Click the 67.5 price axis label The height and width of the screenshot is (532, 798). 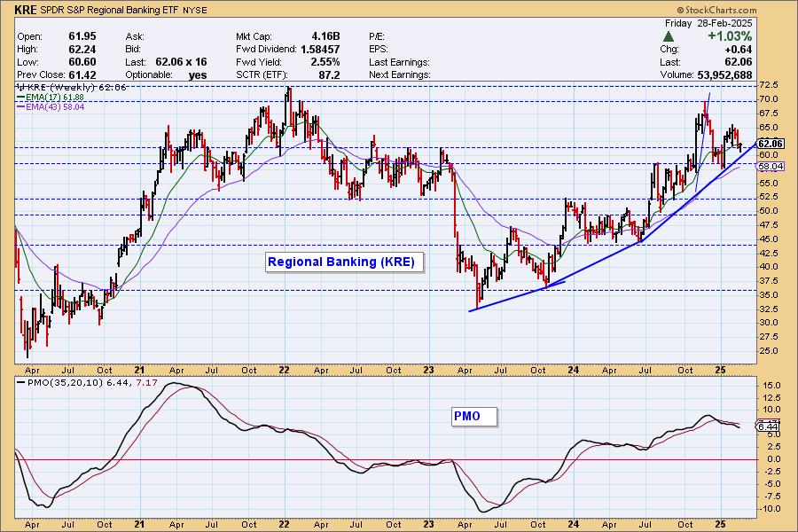click(x=768, y=113)
